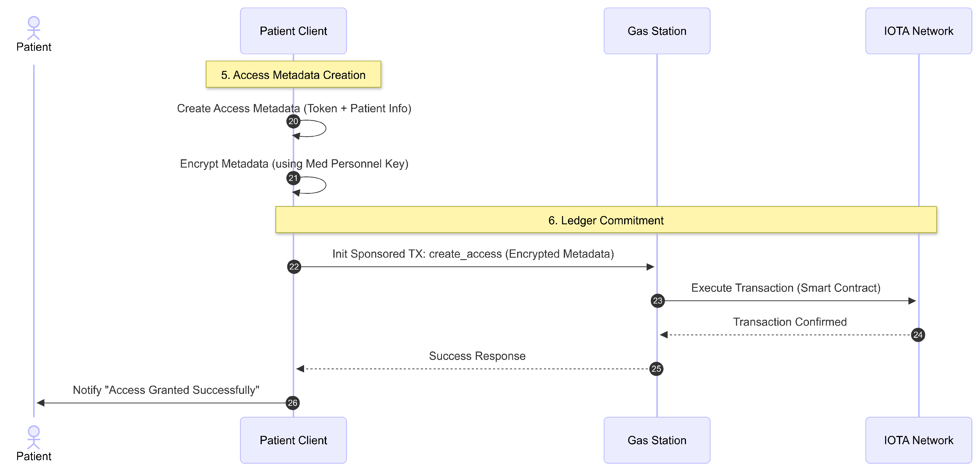Click the step 26 number badge
Viewport: 980px width, 474px height.
[x=292, y=402]
